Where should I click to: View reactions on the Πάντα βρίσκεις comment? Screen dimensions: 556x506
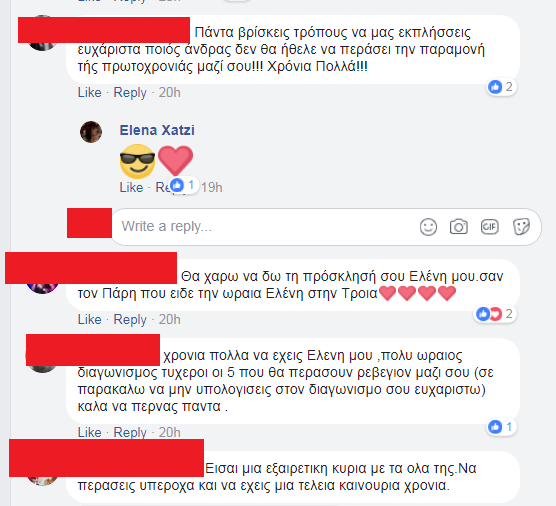pos(501,87)
